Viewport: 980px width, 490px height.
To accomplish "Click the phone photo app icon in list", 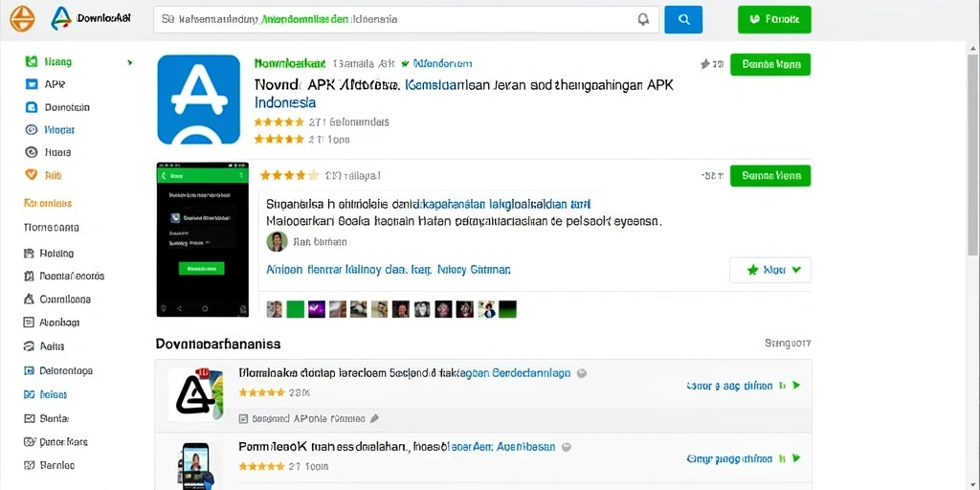I will pos(196,466).
